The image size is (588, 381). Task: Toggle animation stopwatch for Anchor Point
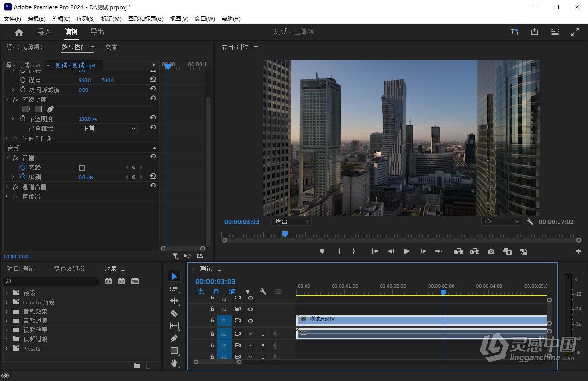click(x=23, y=80)
